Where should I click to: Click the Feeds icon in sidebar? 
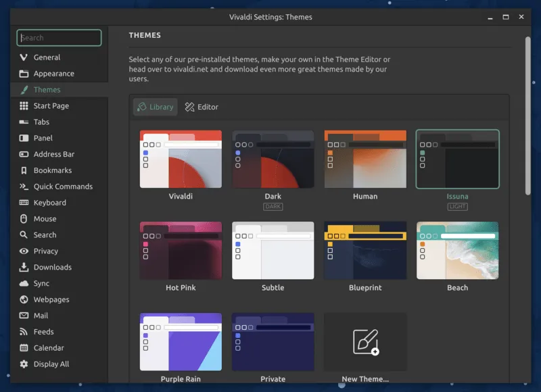[24, 332]
